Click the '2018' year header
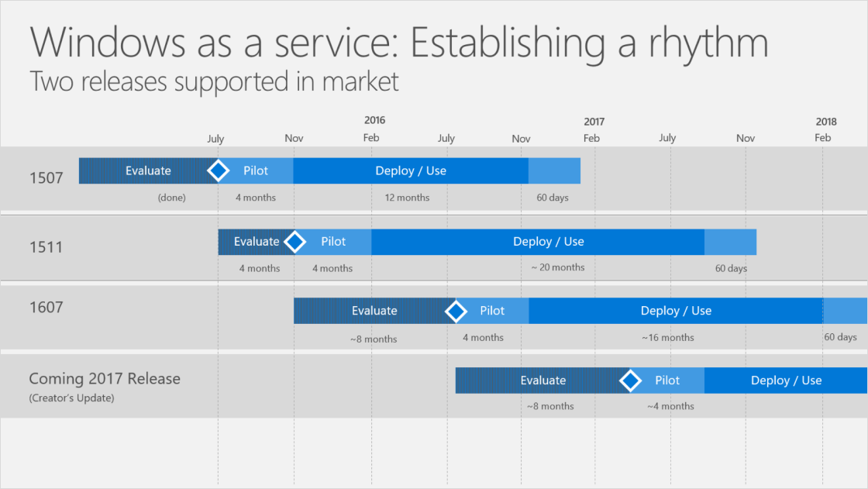Viewport: 868px width, 489px height. point(826,122)
